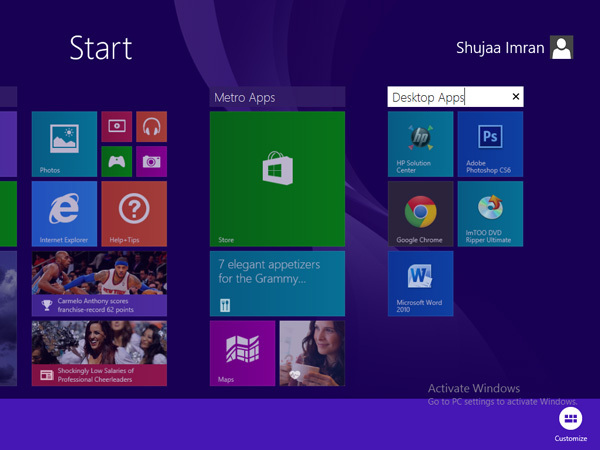This screenshot has height=450, width=600.
Task: Launch Google Chrome tile
Action: (x=420, y=214)
